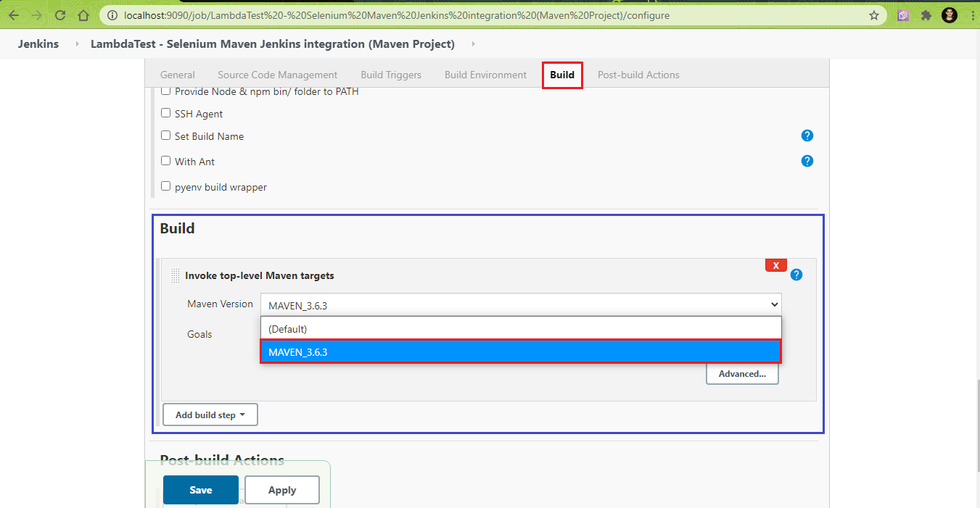
Task: Go to the Jenkins home breadcrumb
Action: click(x=38, y=44)
